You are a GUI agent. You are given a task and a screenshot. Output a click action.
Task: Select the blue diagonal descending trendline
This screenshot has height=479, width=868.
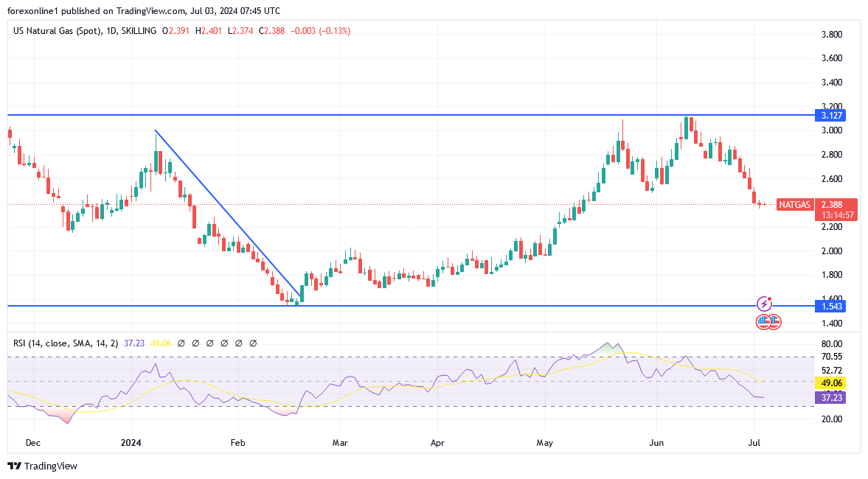228,214
